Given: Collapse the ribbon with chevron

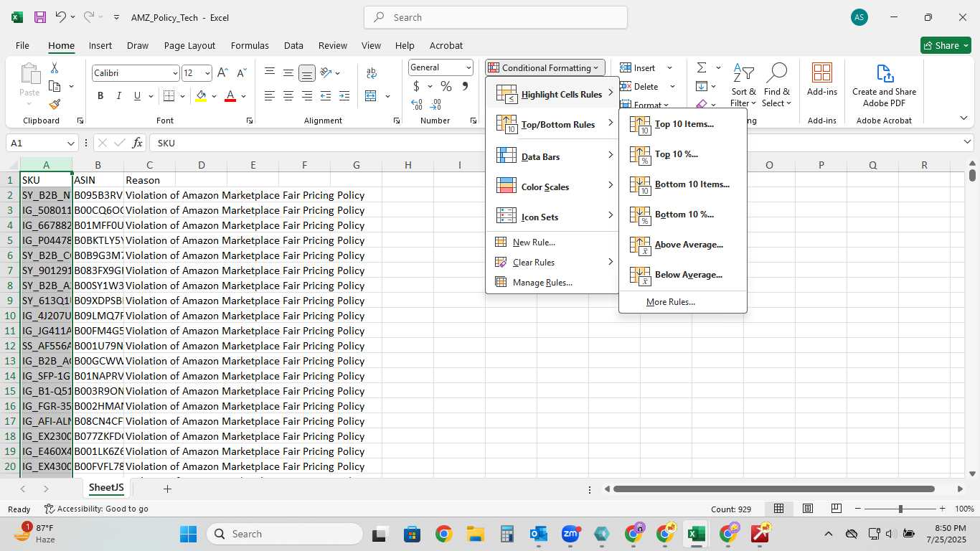Looking at the screenshot, I should 963,118.
